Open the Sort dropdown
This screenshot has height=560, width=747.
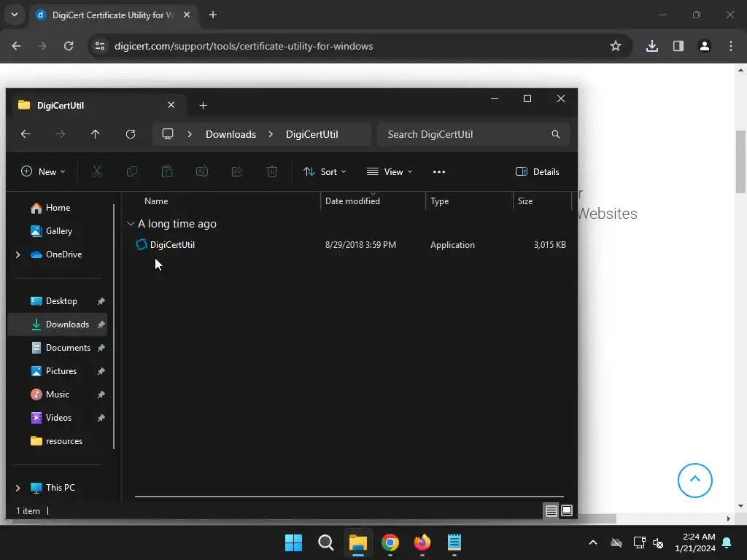[x=325, y=172]
